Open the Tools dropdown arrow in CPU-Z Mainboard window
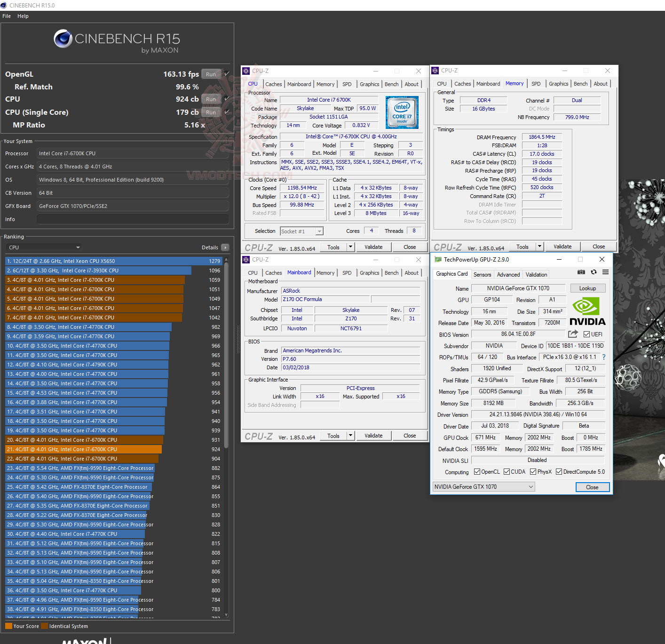The image size is (665, 644). point(350,436)
